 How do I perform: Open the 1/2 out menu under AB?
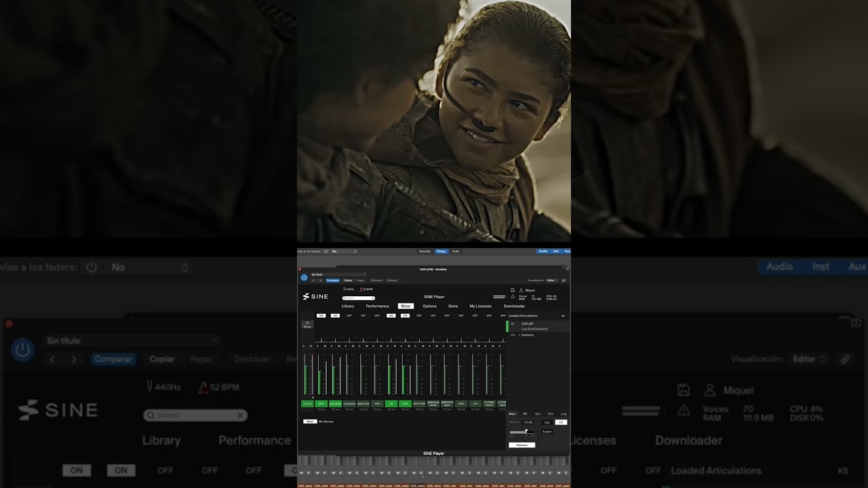(391, 409)
